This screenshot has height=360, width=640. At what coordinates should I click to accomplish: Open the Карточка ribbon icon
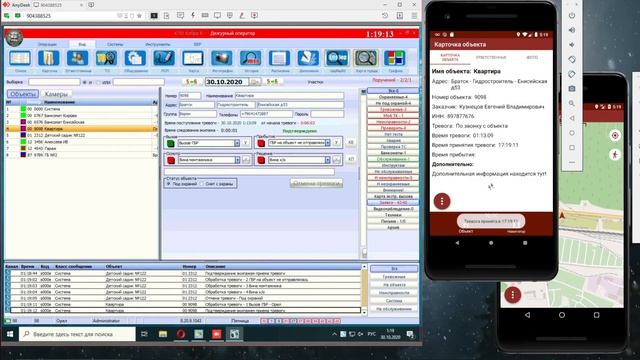click(49, 58)
